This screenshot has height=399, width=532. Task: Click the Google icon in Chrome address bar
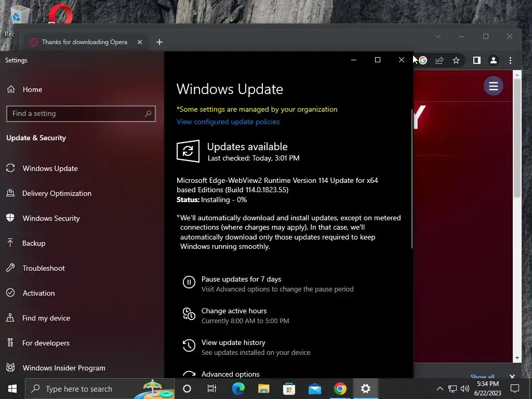[x=423, y=60]
